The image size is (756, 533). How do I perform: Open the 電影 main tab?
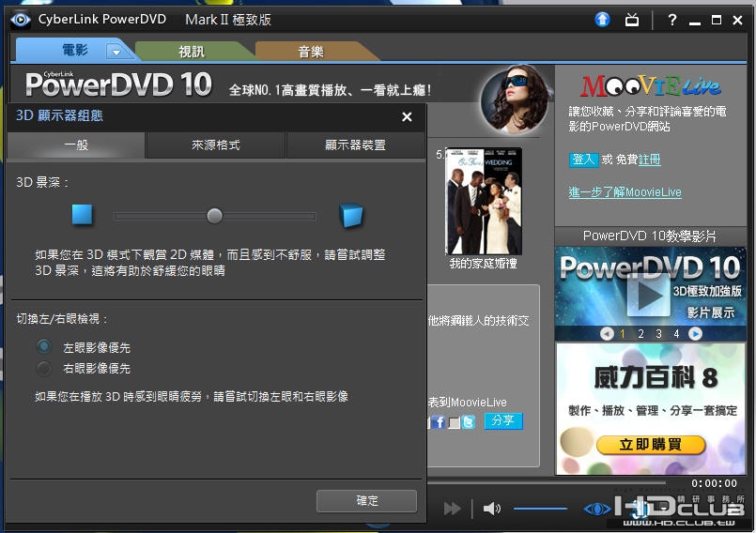(75, 50)
